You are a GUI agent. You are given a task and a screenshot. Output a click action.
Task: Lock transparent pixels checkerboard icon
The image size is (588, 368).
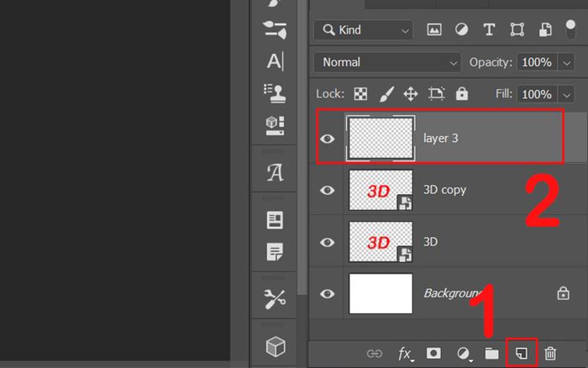tap(360, 94)
